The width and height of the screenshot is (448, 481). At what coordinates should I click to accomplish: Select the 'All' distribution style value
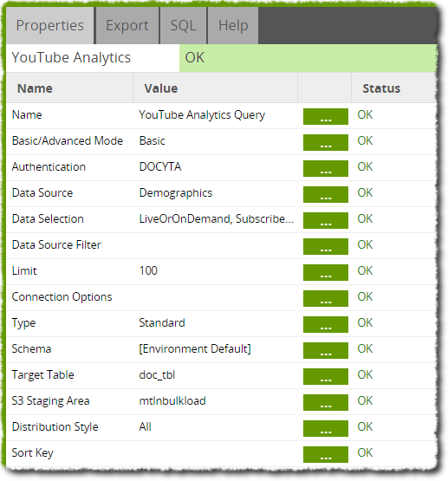click(145, 426)
